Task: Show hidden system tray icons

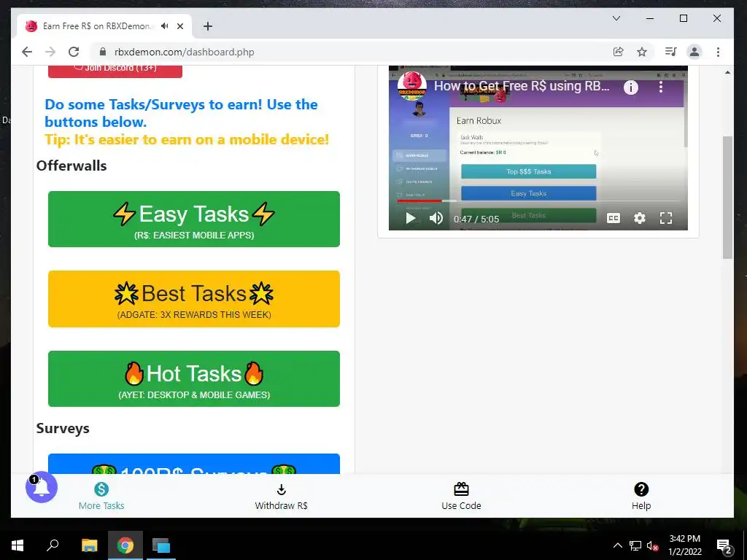Action: (x=617, y=545)
